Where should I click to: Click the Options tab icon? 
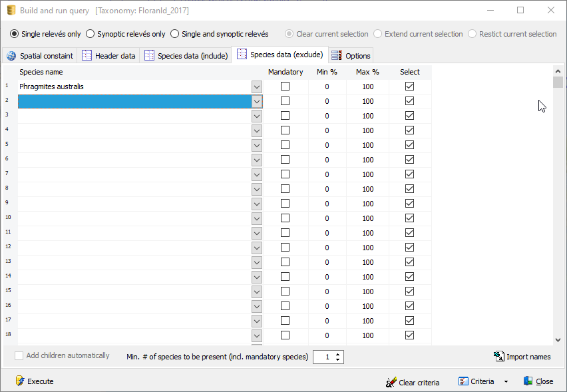click(337, 56)
